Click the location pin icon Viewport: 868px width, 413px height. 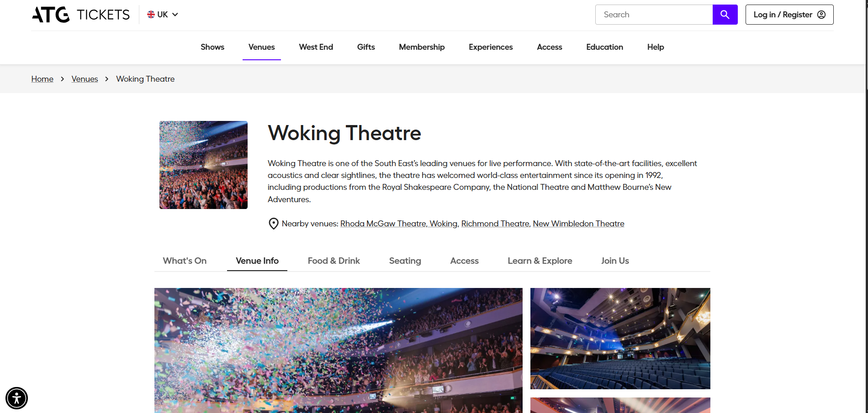coord(273,224)
